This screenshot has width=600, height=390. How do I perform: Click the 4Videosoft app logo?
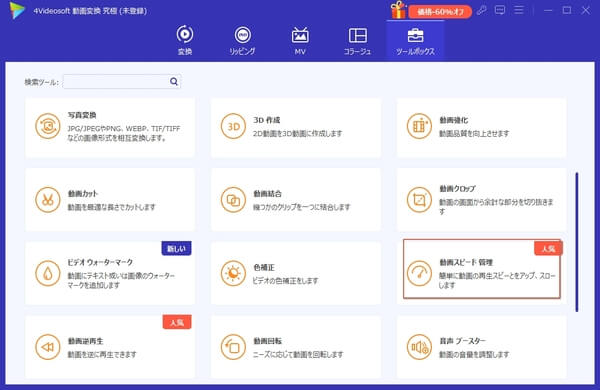[x=17, y=11]
